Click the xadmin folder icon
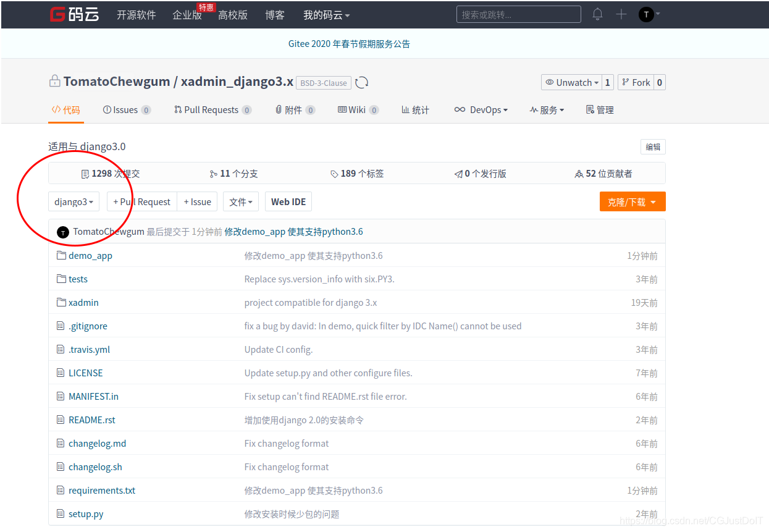Viewport: 769px width, 532px height. [x=61, y=302]
